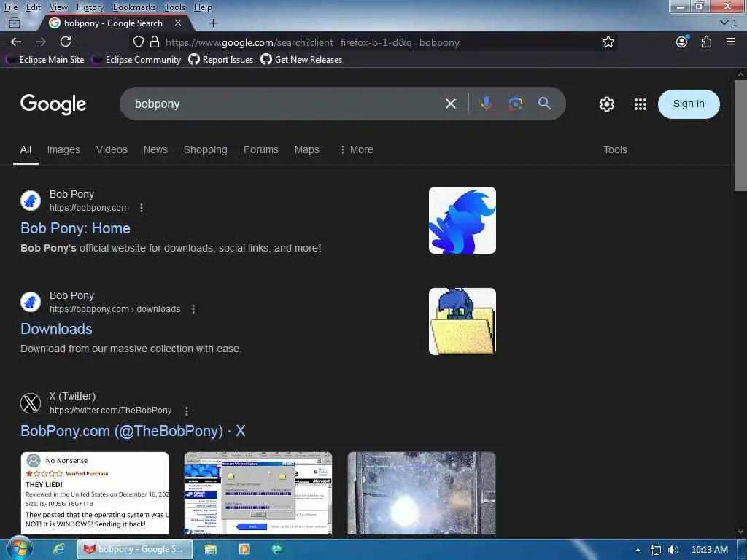Click the Bob Pony favicon of first result
This screenshot has height=560, width=747.
31,201
